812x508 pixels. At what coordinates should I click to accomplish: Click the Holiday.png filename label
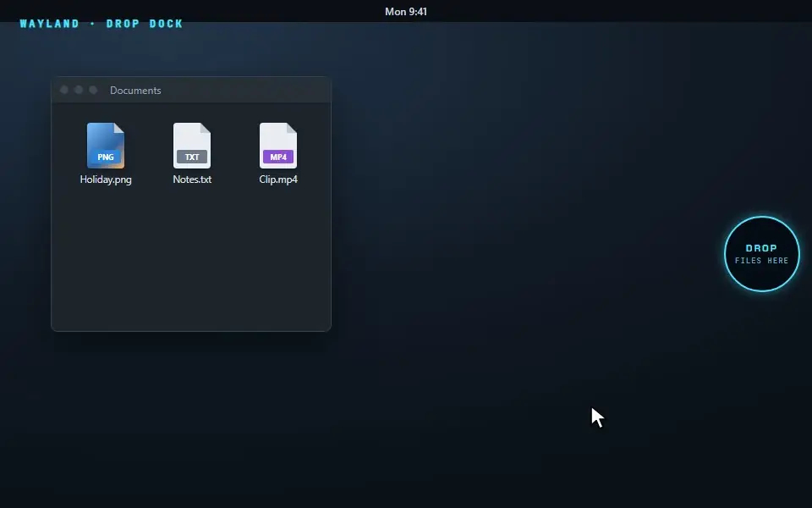coord(106,179)
